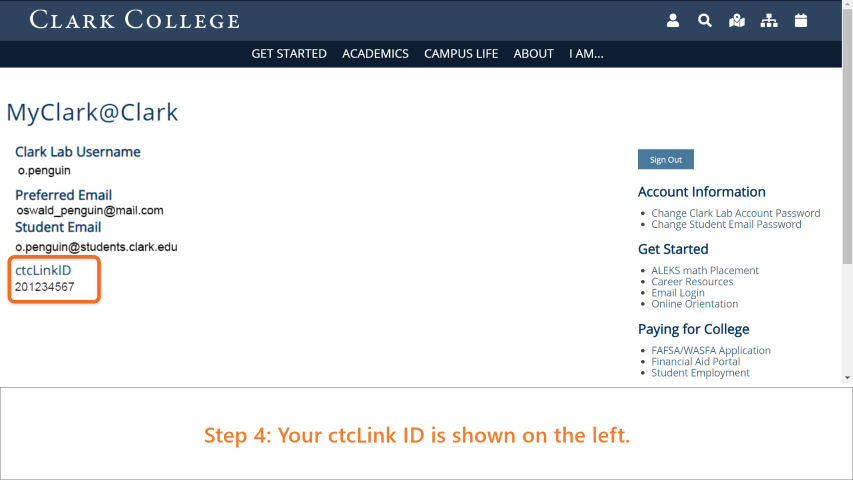
Task: Expand the I AM... menu
Action: (x=586, y=54)
